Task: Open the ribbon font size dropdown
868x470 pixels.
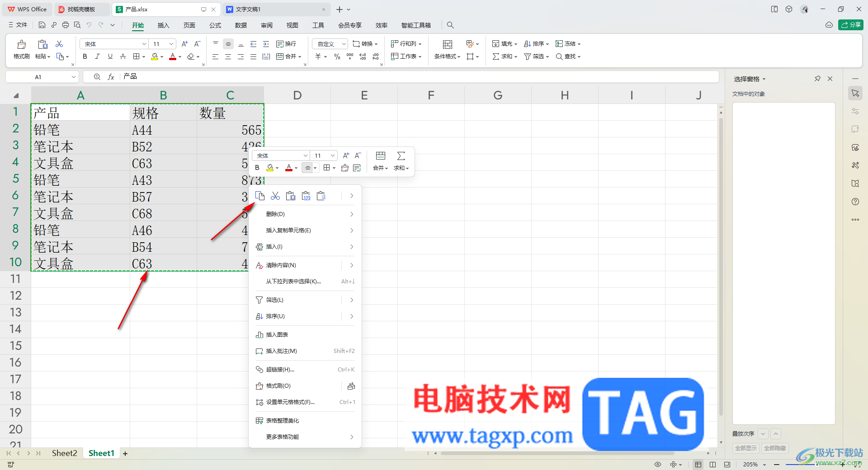Action: point(171,44)
